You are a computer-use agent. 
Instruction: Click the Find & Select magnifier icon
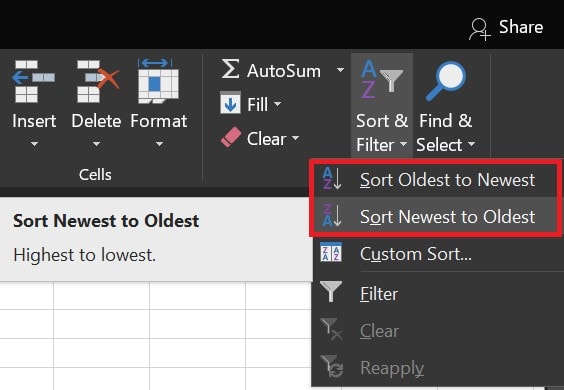point(446,81)
